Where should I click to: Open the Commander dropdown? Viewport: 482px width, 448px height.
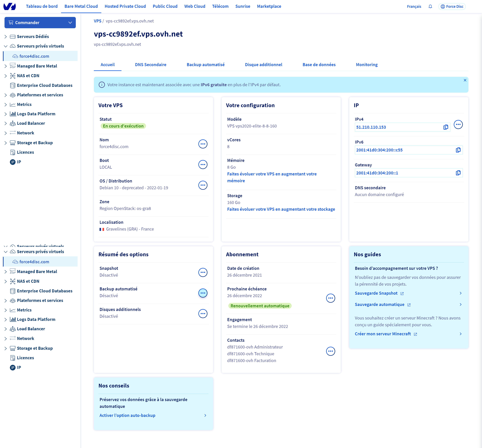click(x=40, y=23)
